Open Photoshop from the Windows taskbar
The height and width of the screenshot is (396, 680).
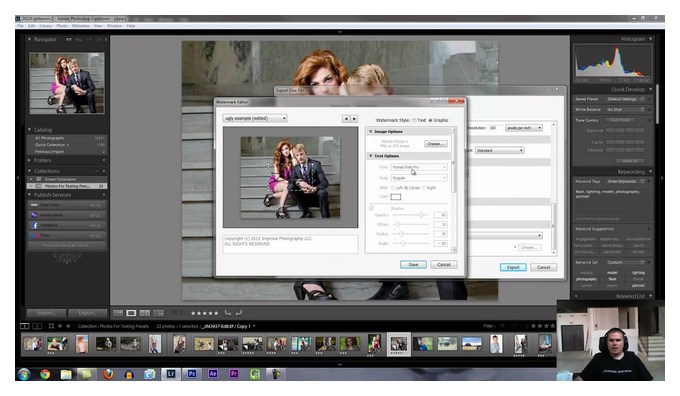coord(192,374)
